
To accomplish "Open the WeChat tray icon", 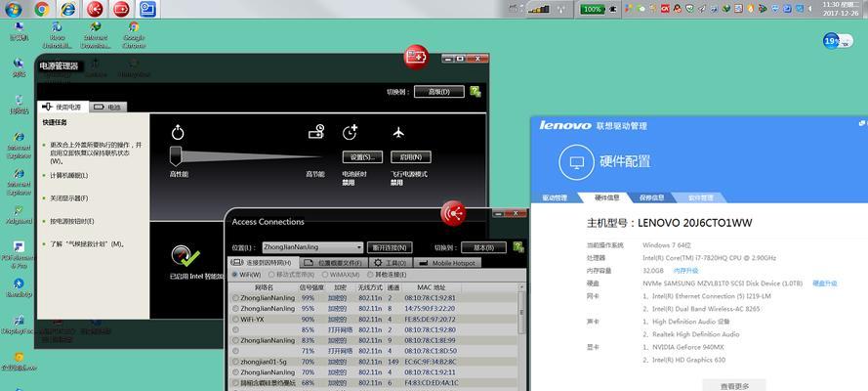I will (641, 9).
